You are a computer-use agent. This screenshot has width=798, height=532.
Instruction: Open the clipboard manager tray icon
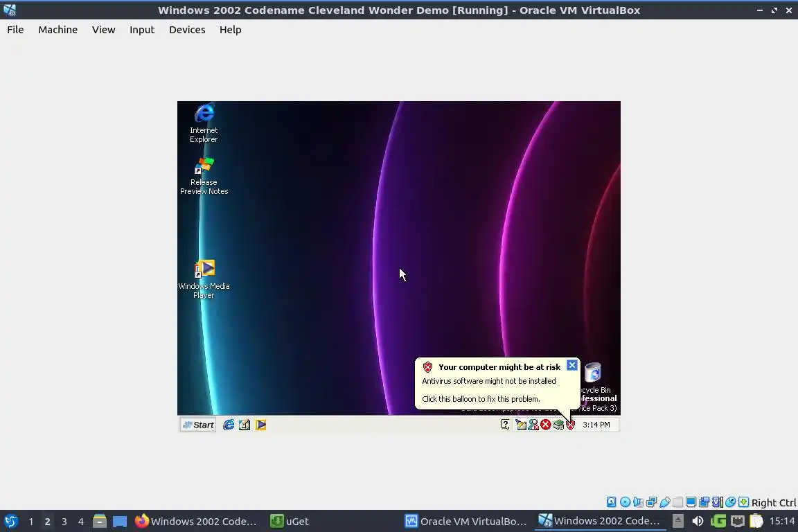[x=756, y=522]
